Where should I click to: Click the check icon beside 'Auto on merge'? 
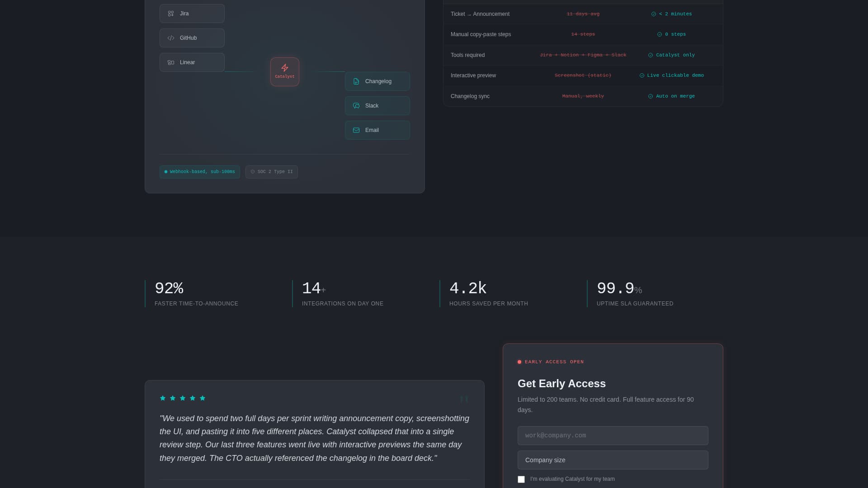point(651,96)
